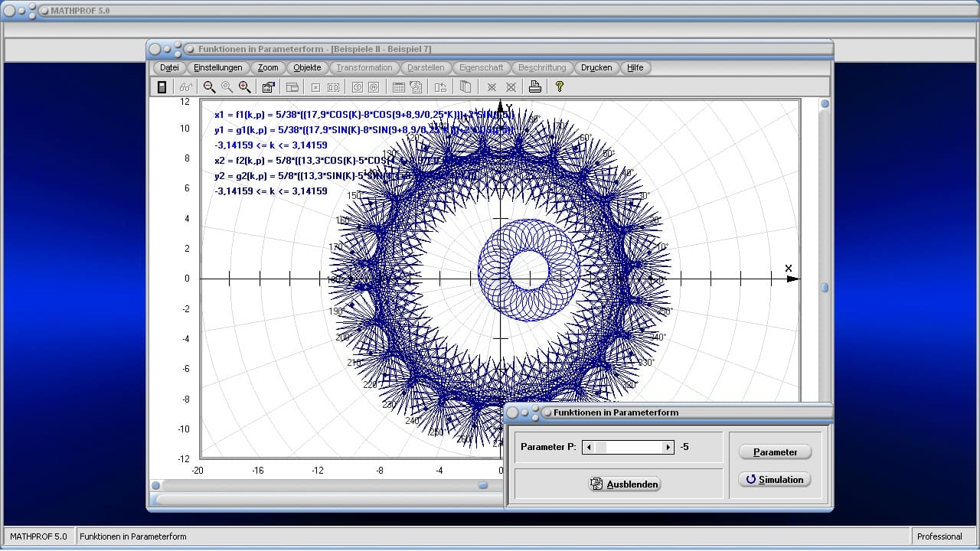Click the zoom in magnifier icon
This screenshot has height=551, width=980.
point(244,87)
